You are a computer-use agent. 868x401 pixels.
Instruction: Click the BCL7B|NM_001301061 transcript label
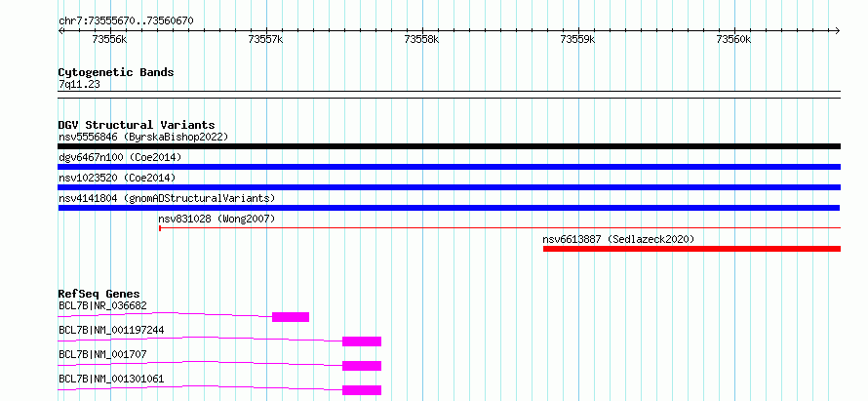[111, 380]
